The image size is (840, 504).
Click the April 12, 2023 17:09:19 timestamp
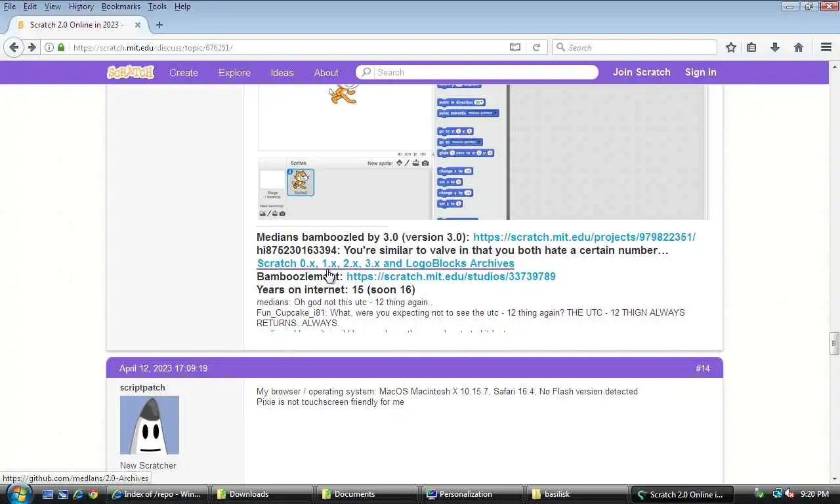coord(163,368)
